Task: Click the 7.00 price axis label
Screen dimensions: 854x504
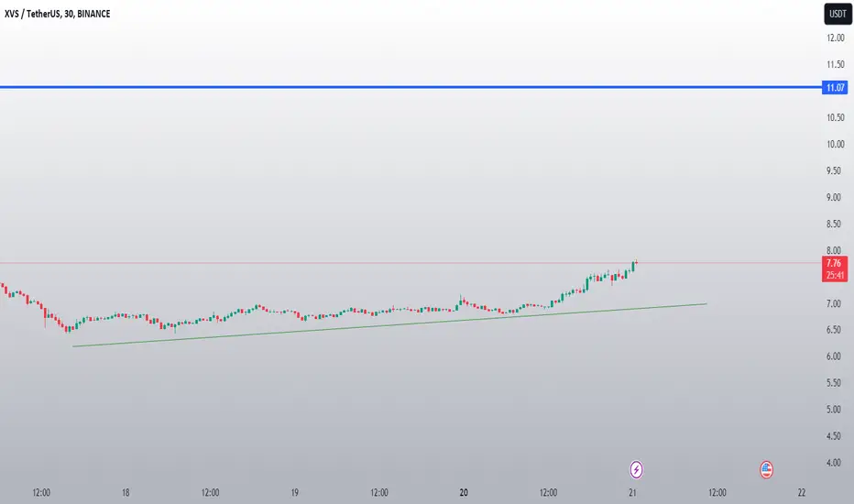Action: coord(833,303)
